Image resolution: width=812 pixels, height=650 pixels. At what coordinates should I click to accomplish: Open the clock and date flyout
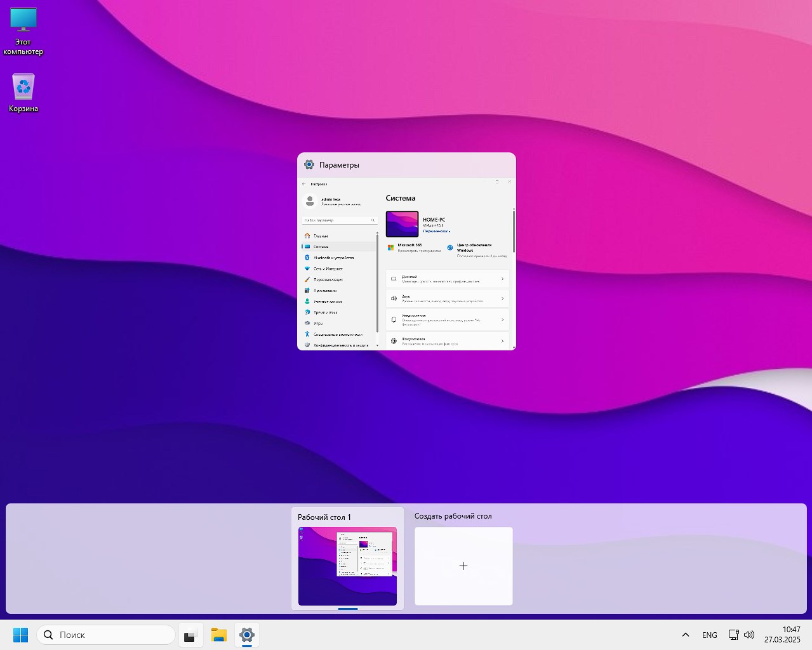tap(782, 635)
